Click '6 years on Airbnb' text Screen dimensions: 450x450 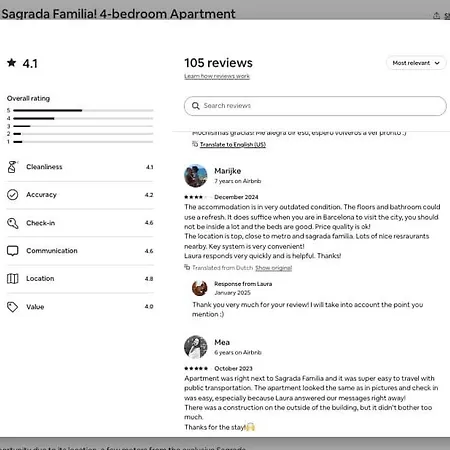coord(238,352)
